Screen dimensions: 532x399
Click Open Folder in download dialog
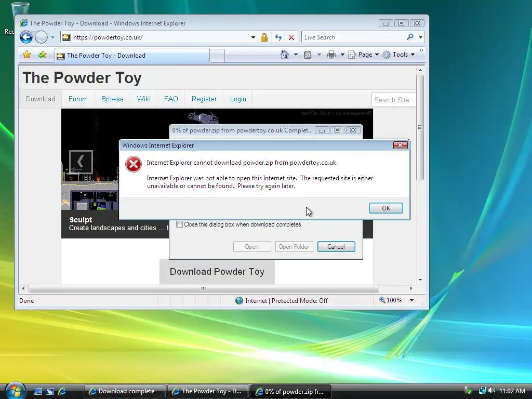(294, 247)
